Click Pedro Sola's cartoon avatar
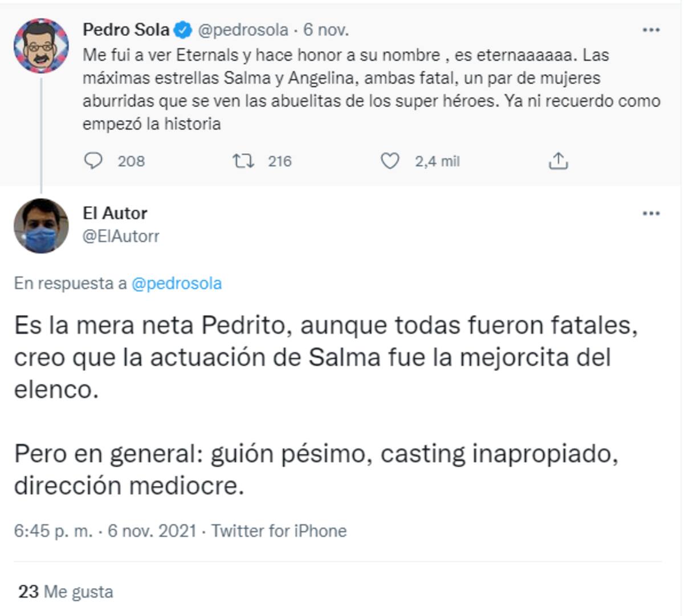 point(41,46)
